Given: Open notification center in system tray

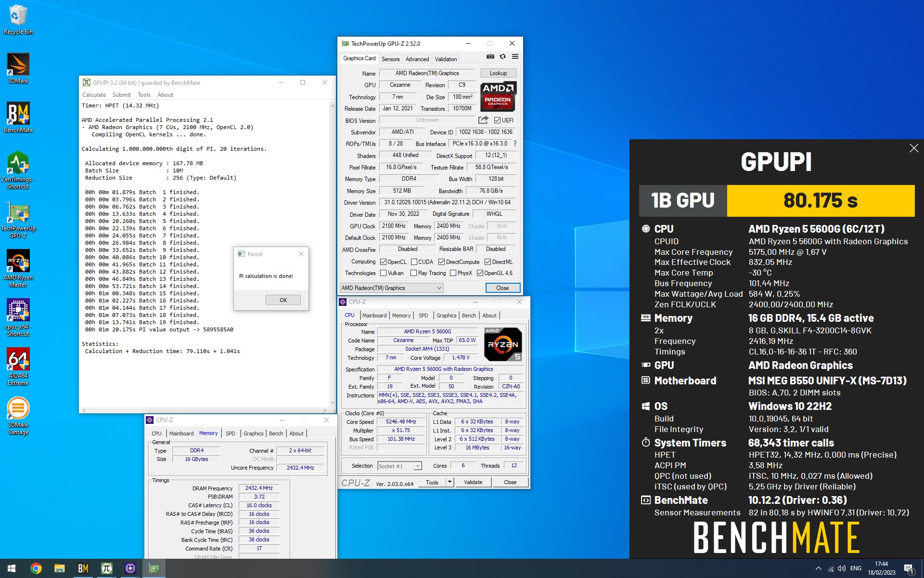Looking at the screenshot, I should pos(909,568).
